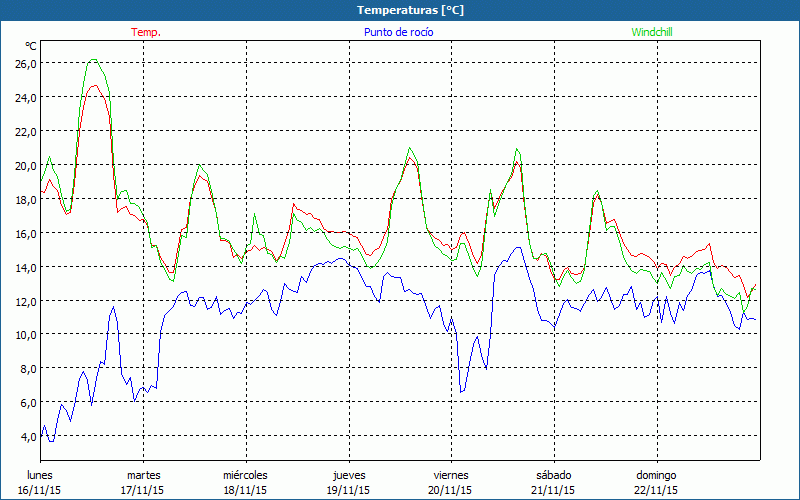The height and width of the screenshot is (500, 800).
Task: Click the martes day label
Action: coord(143,475)
